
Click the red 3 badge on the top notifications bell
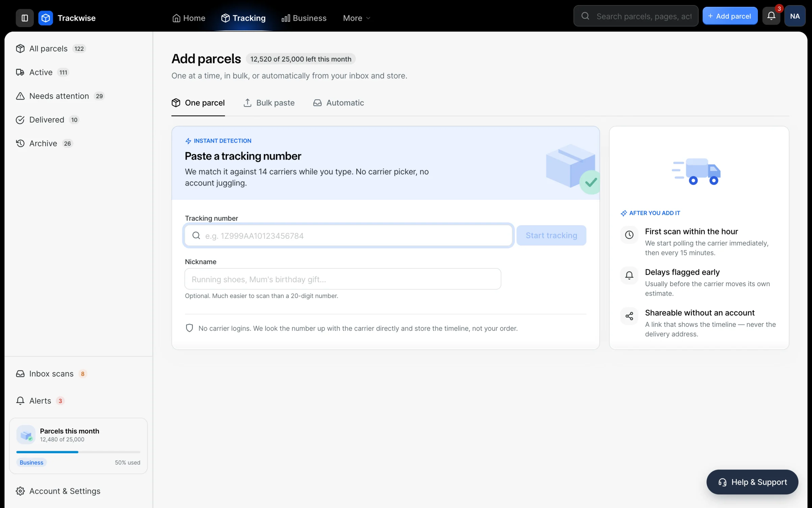tap(779, 8)
